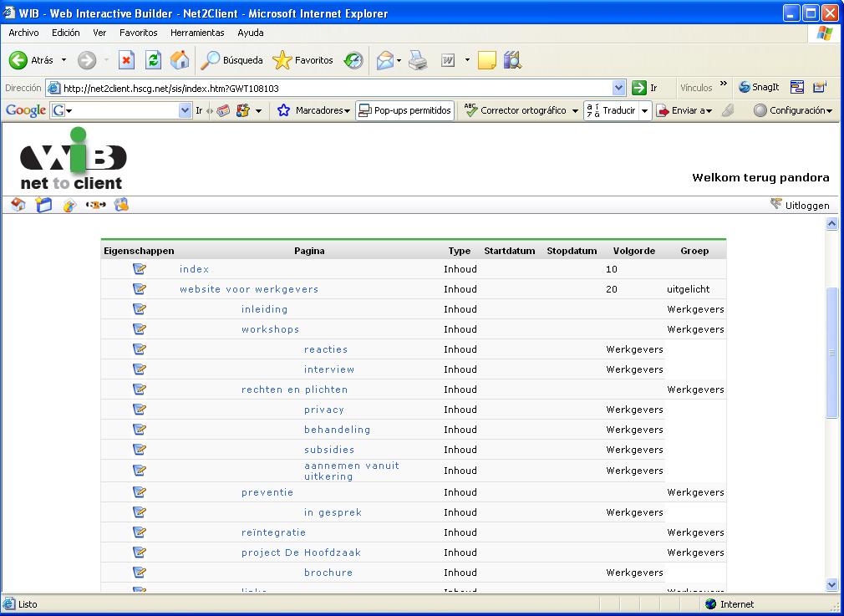
Task: Open the project De Hoofdzaak link
Action: pyautogui.click(x=301, y=552)
